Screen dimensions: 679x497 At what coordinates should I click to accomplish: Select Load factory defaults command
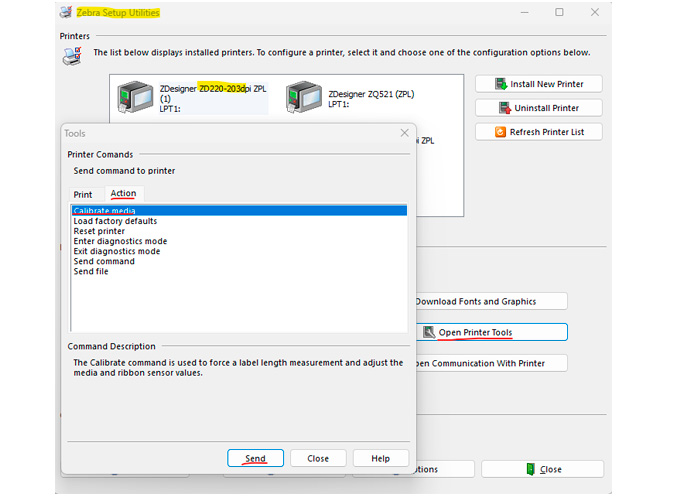coord(239,221)
